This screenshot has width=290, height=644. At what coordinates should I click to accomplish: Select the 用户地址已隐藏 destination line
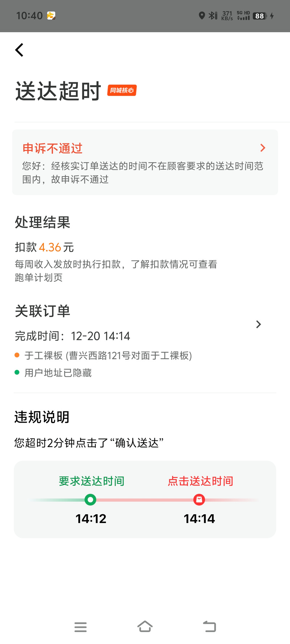tap(58, 373)
